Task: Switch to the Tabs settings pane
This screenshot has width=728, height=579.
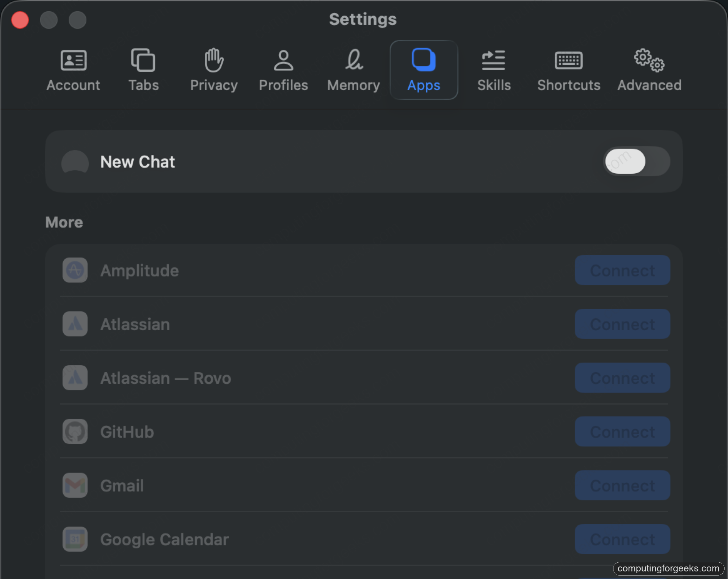Action: click(x=143, y=71)
